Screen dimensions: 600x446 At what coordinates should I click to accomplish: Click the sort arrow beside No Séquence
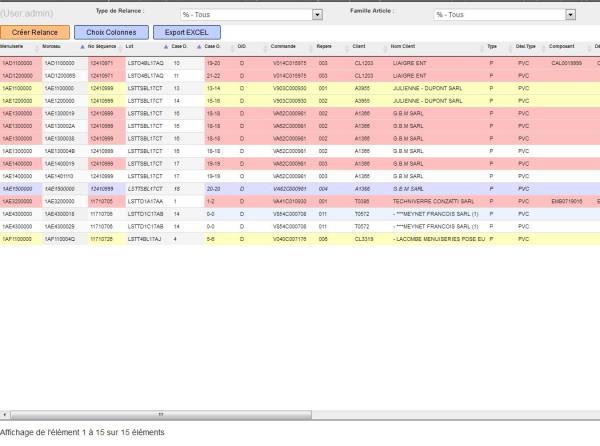[x=83, y=47]
